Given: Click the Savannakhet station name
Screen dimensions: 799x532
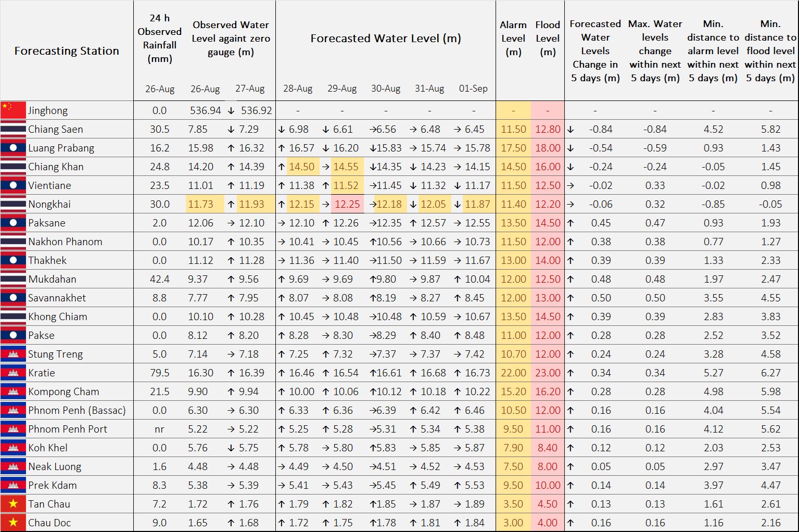Looking at the screenshot, I should point(57,298).
